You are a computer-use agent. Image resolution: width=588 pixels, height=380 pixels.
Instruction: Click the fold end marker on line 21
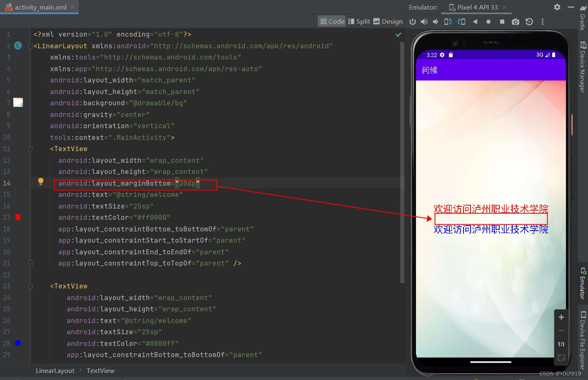pyautogui.click(x=30, y=263)
